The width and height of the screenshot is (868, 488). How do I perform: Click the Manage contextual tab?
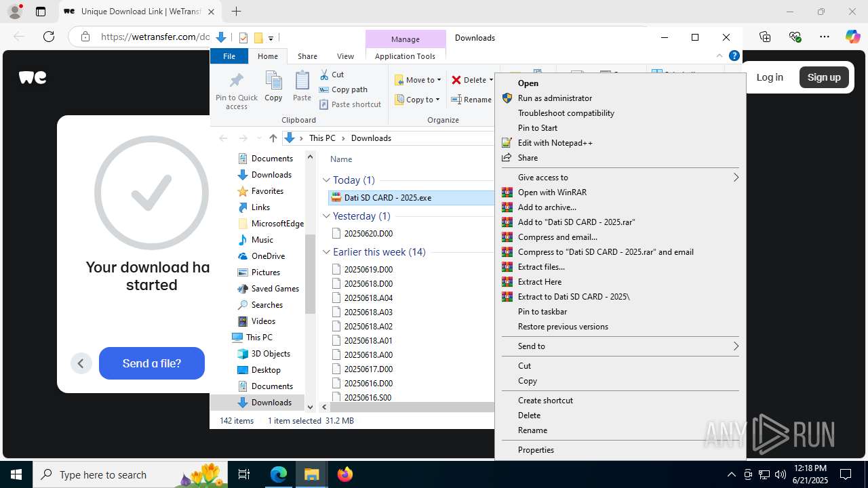tap(406, 39)
